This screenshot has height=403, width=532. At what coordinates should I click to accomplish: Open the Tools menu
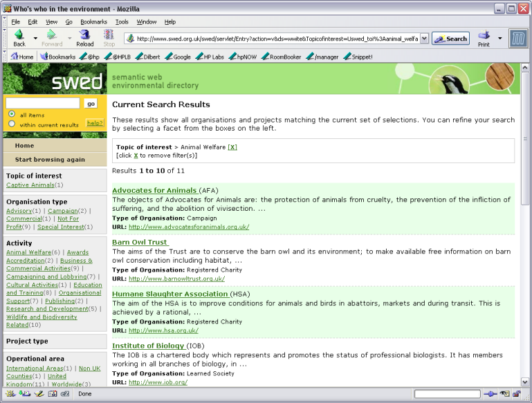click(122, 22)
